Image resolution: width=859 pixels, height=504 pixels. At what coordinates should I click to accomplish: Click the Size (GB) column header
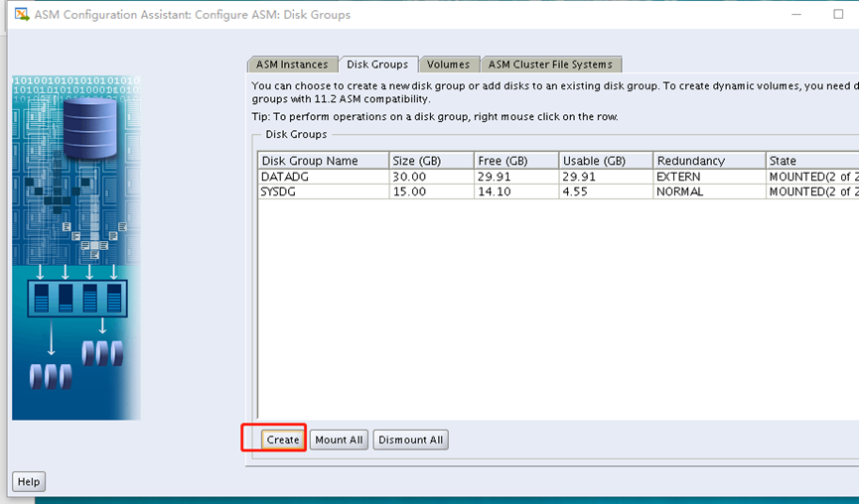tap(431, 161)
